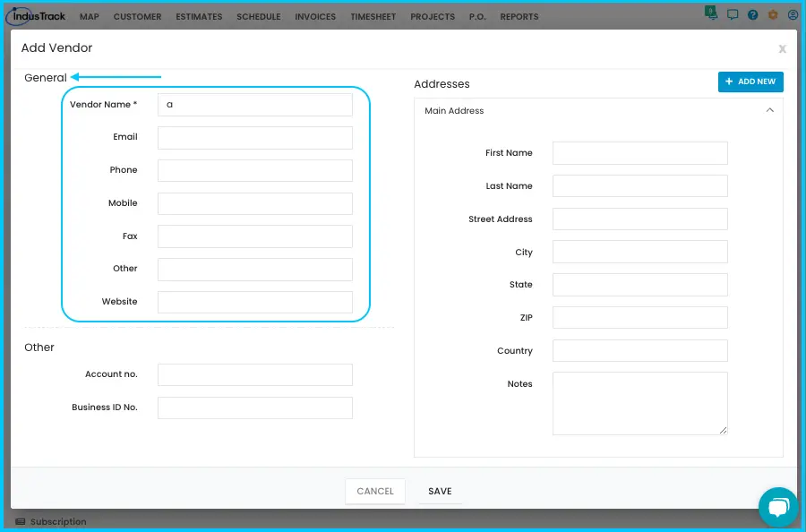Open the live chat widget bubble
The height and width of the screenshot is (532, 806).
click(779, 507)
